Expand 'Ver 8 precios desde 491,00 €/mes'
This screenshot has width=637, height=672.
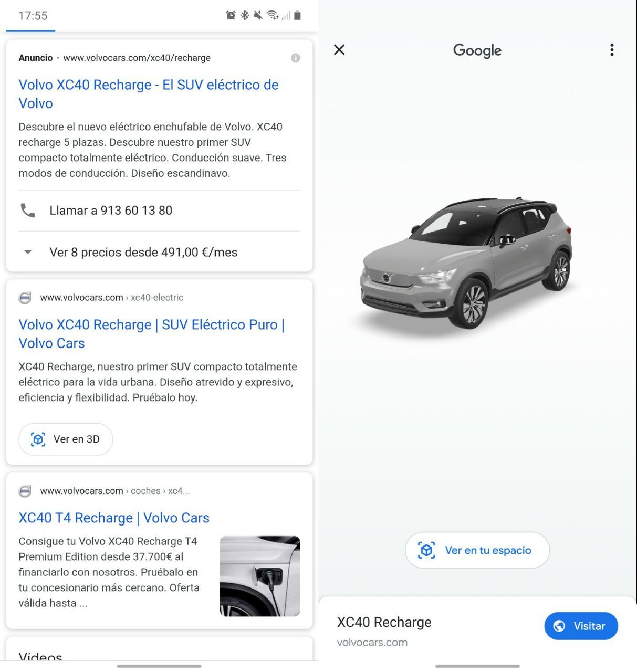(143, 253)
